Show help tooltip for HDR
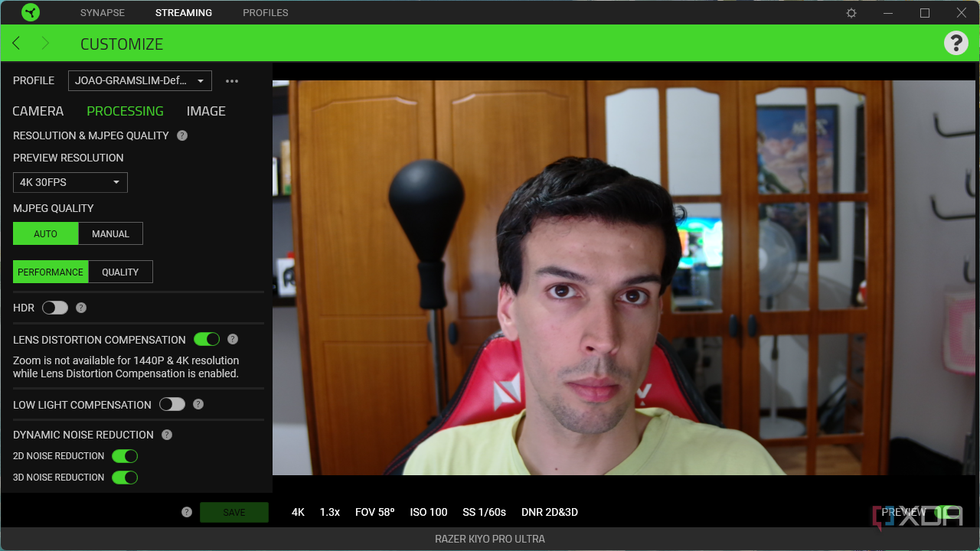The width and height of the screenshot is (980, 551). coord(81,308)
